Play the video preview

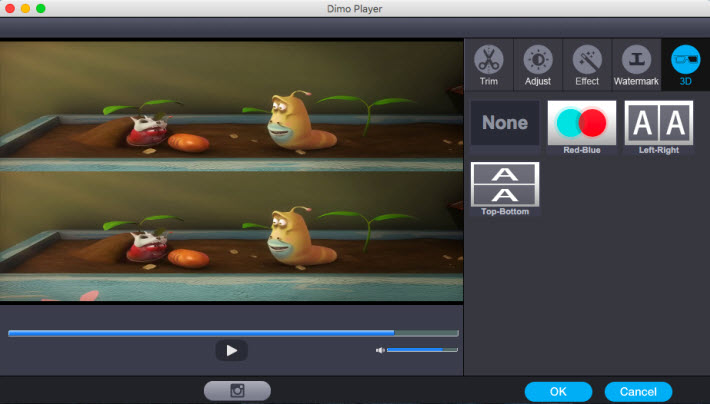click(x=231, y=351)
